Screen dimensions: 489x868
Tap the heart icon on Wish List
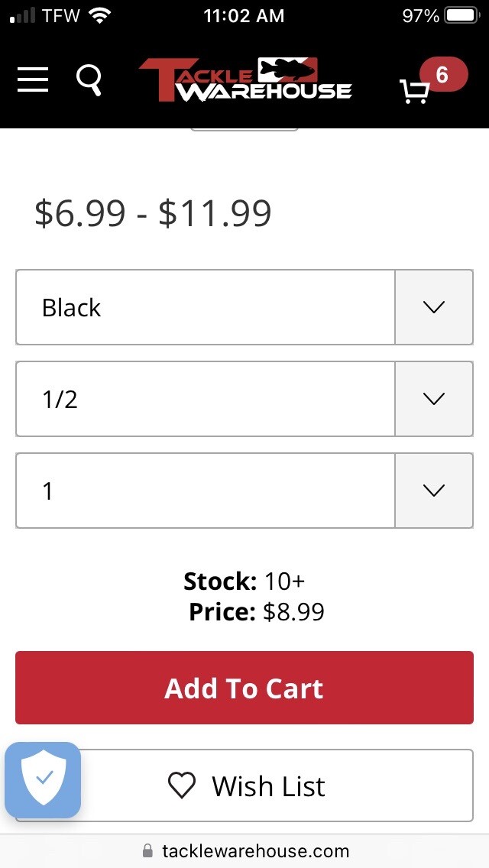182,785
